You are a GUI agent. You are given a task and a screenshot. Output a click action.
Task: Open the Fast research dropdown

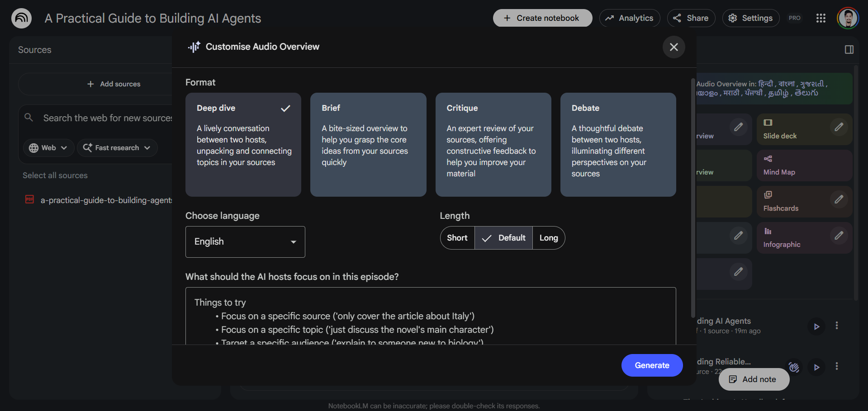coord(117,147)
